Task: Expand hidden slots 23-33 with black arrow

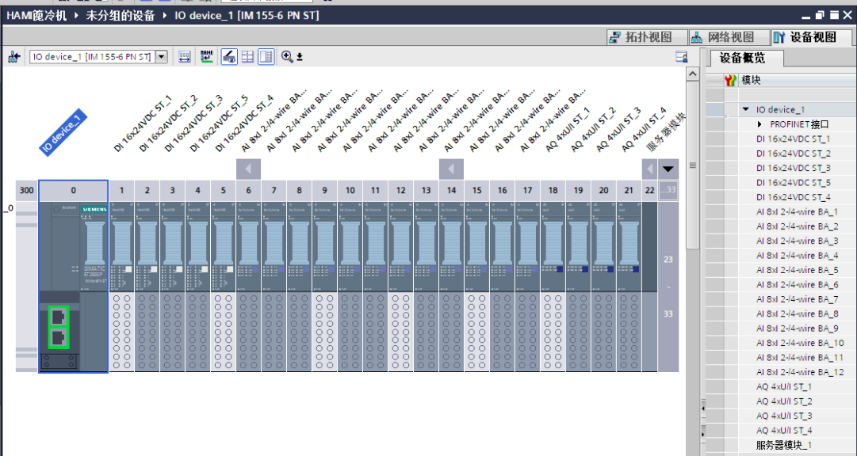Action: coord(668,169)
